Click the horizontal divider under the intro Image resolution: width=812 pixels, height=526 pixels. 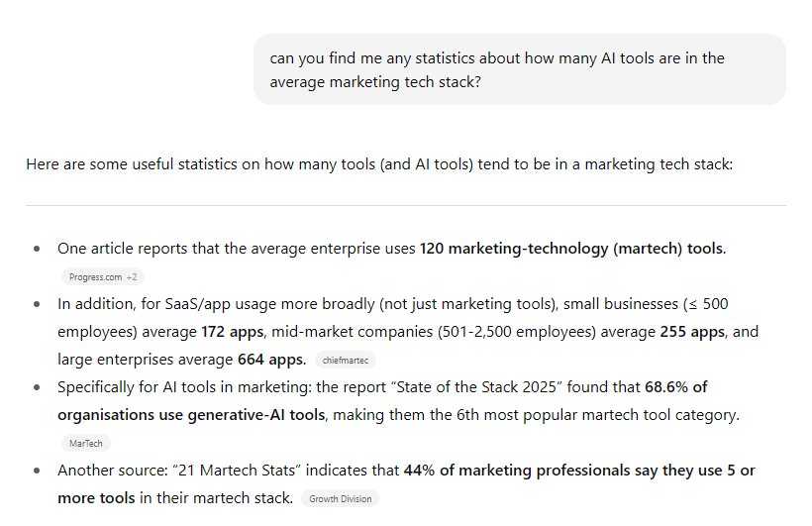pyautogui.click(x=406, y=206)
